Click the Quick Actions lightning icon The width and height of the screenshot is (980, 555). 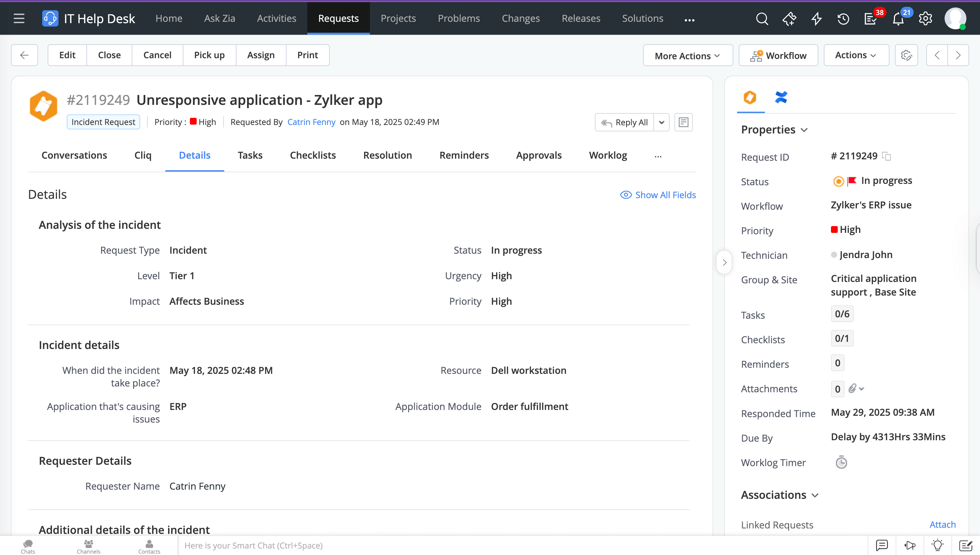click(x=816, y=18)
